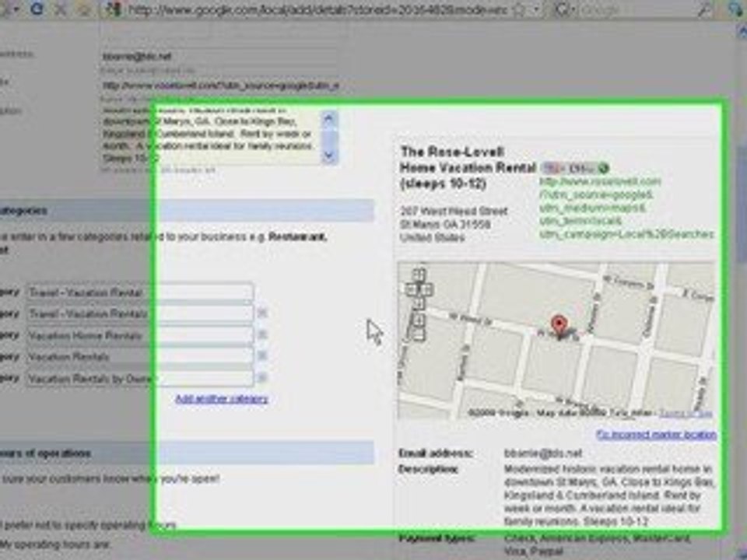Screen dimensions: 747x560
Task: Click the Hours of operations section header
Action: click(187, 453)
